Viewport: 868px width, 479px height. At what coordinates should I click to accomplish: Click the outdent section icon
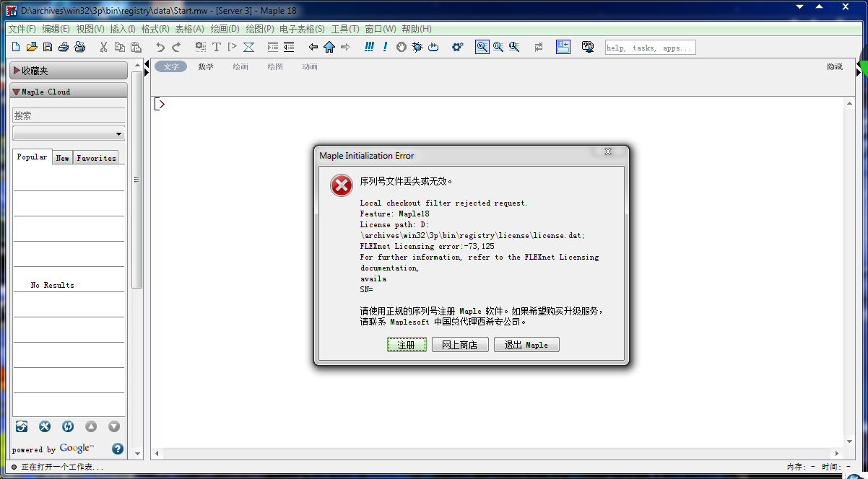click(289, 48)
